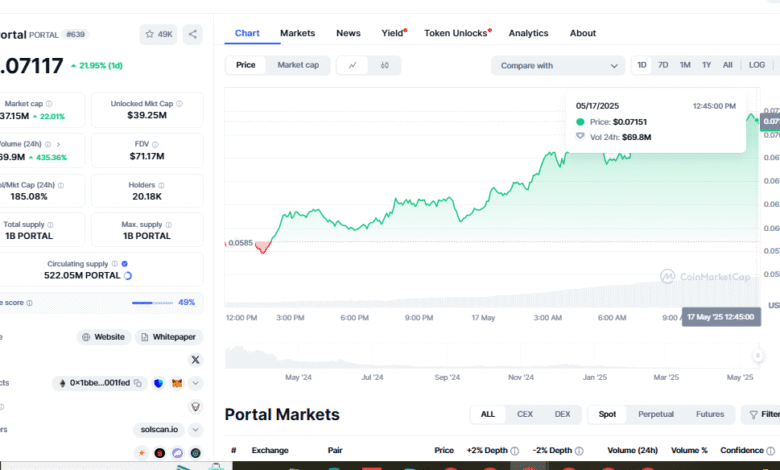Screen dimensions: 780x470
Task: Click the info icon beside Volume (24h)
Action: 48,144
